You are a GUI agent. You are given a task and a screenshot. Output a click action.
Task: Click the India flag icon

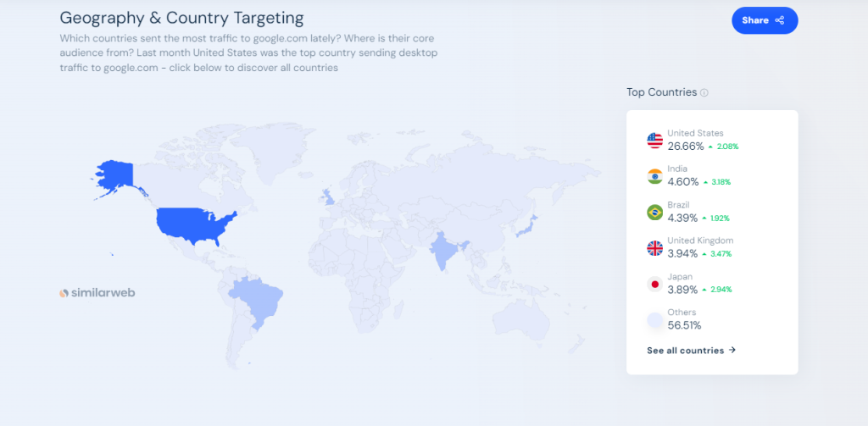pyautogui.click(x=654, y=176)
